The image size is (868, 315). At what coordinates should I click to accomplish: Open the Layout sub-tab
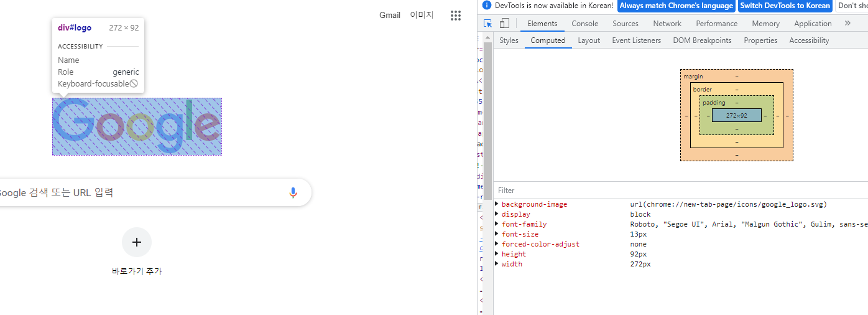589,40
